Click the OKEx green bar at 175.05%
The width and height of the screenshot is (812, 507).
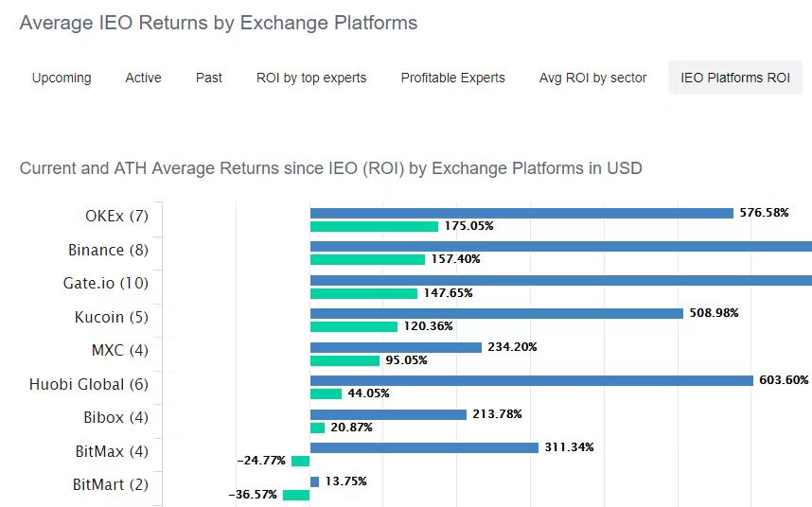(374, 226)
